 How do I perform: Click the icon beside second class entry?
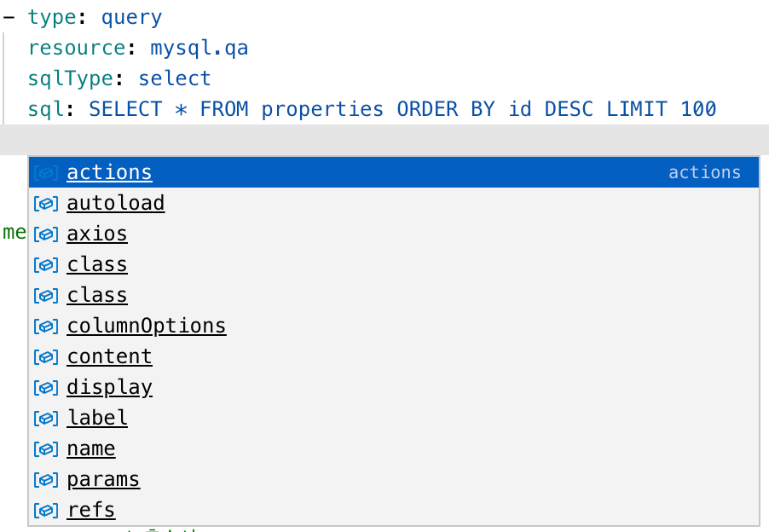46,296
